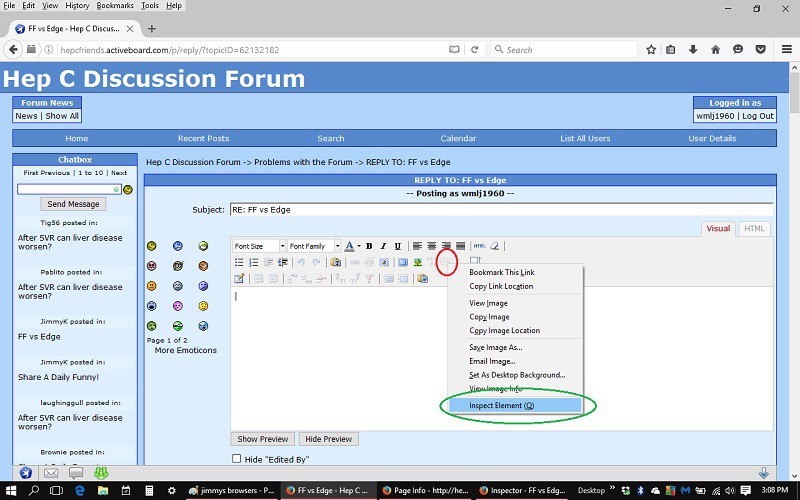
Task: Open the Firefox downloads arrow
Action: pos(693,49)
